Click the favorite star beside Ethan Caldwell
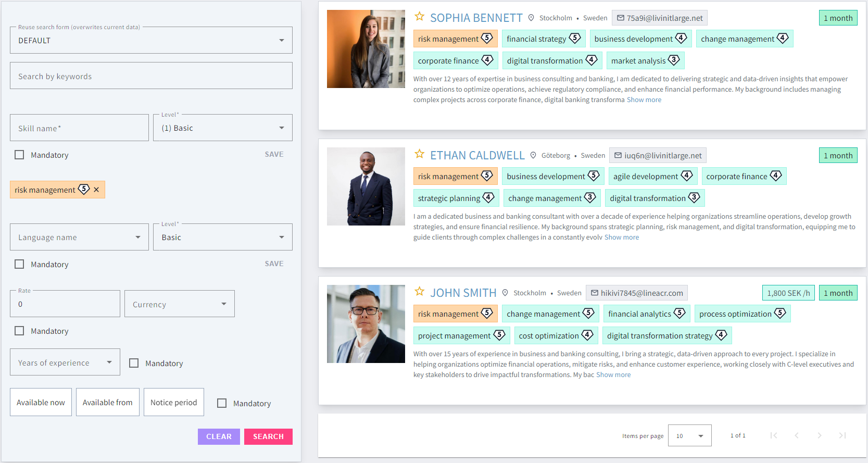The image size is (868, 463). pyautogui.click(x=419, y=154)
